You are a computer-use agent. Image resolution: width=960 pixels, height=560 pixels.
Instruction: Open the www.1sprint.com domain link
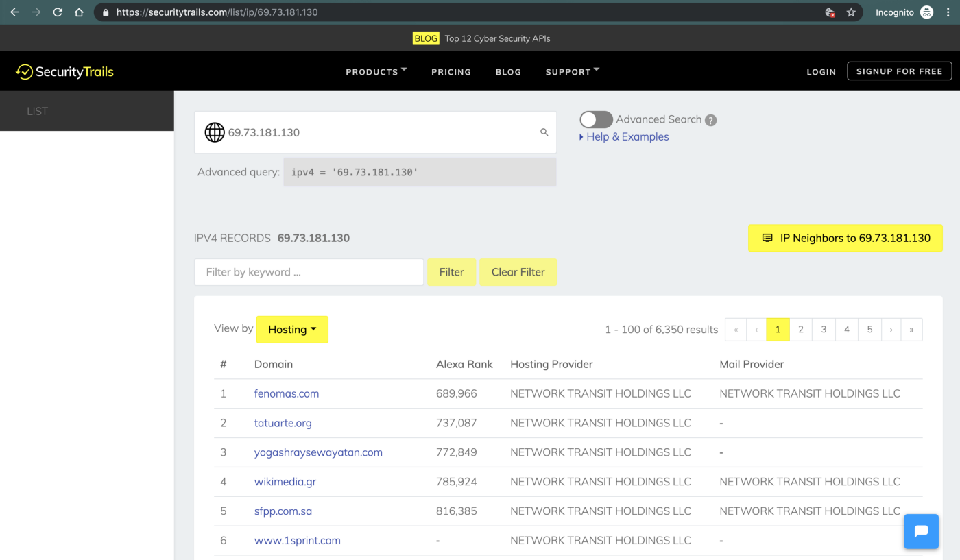pos(298,541)
